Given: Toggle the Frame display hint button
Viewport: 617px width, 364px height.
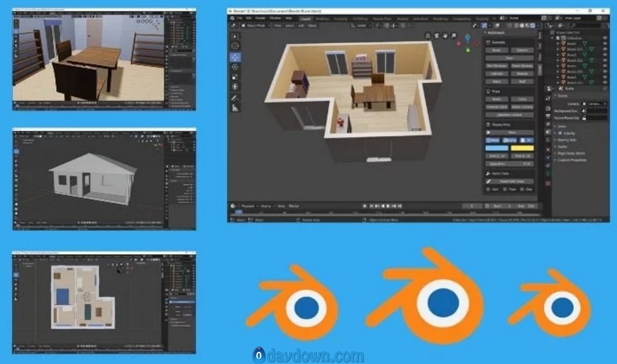Looking at the screenshot, I should pos(509,140).
